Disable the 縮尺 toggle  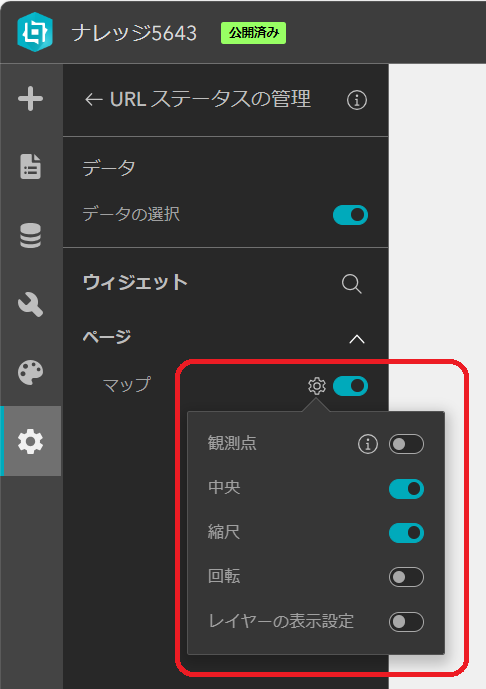click(406, 533)
